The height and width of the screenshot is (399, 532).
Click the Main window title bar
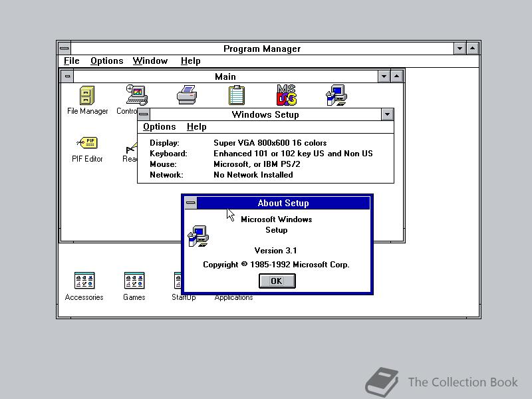225,76
